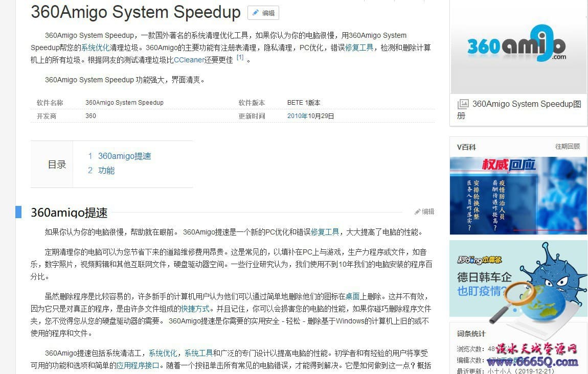The width and height of the screenshot is (588, 374).
Task: Click the V百科 panel title
Action: (x=466, y=147)
